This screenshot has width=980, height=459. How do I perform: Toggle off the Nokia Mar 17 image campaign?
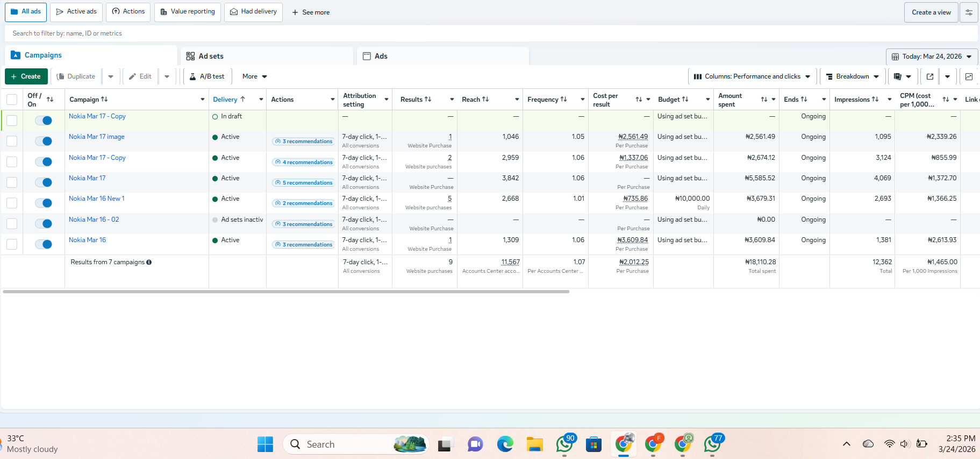coord(44,142)
